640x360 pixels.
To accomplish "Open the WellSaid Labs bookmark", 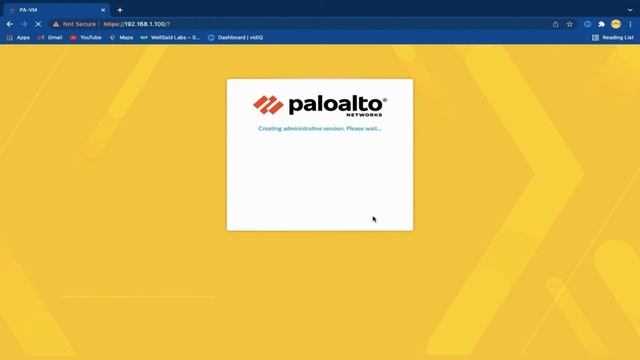I will (170, 38).
